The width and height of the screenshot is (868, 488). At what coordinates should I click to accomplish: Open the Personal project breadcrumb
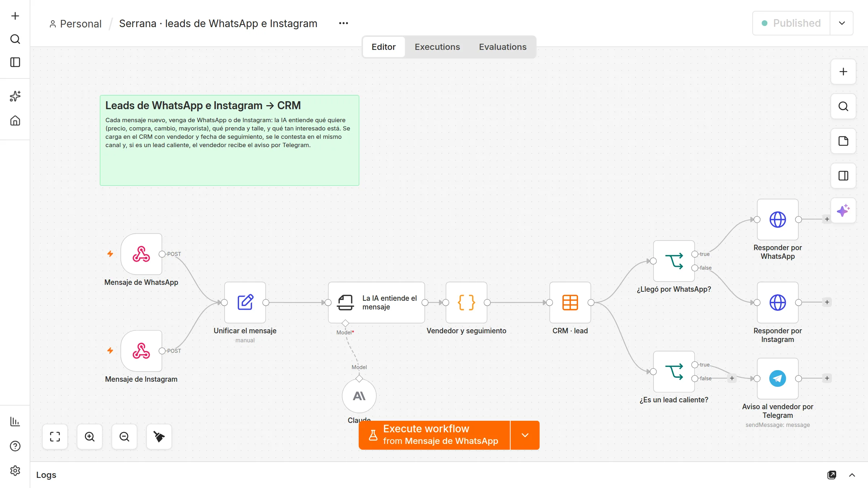coord(76,24)
